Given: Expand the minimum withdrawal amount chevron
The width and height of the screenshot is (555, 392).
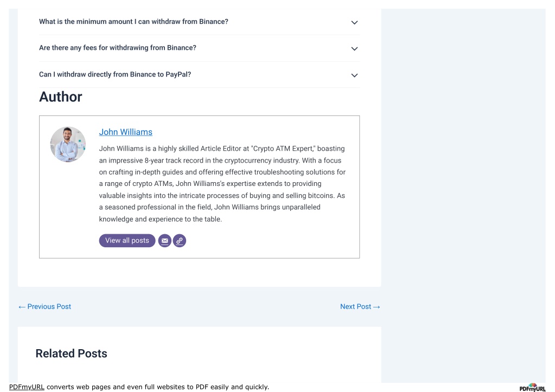Looking at the screenshot, I should tap(354, 22).
